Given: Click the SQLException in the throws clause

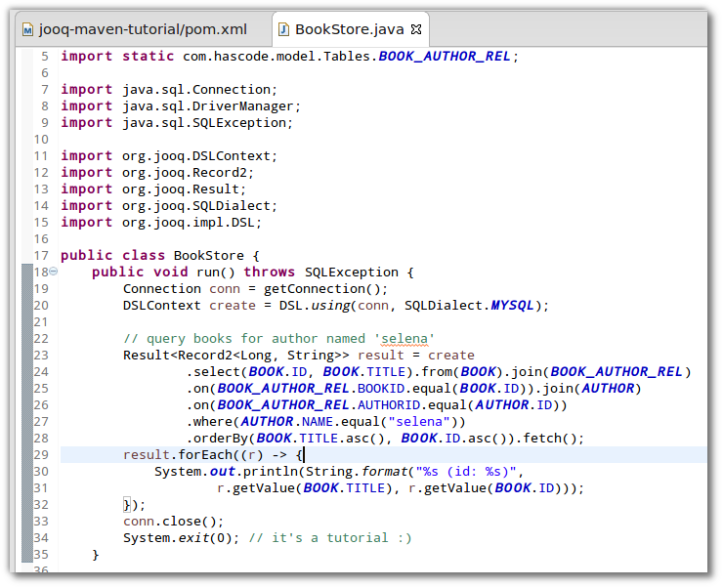Looking at the screenshot, I should pos(351,272).
